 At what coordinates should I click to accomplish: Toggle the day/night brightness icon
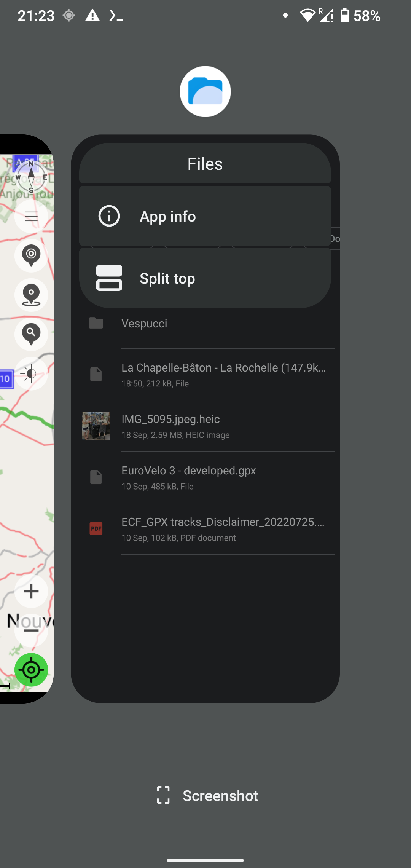(x=31, y=373)
